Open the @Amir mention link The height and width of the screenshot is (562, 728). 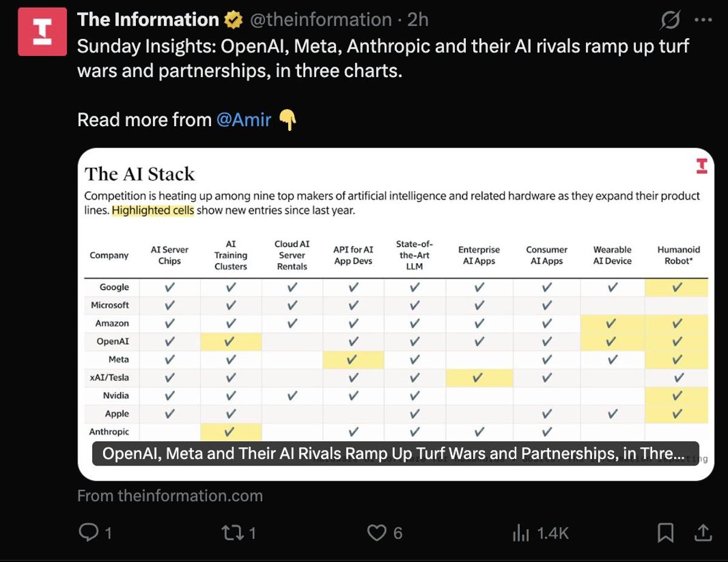[x=243, y=119]
